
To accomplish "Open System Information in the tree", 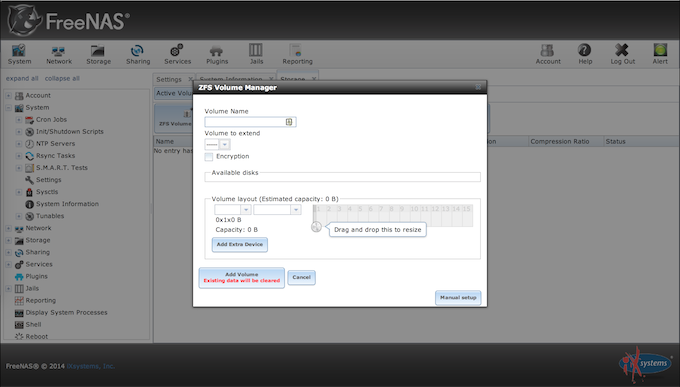I will [67, 204].
